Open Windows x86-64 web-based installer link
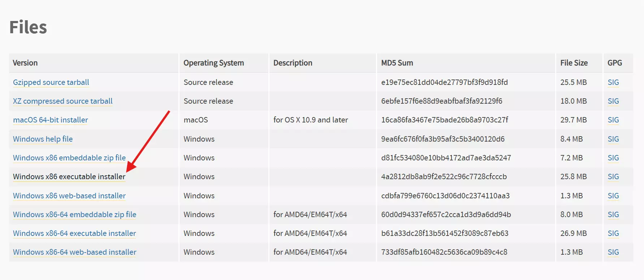 (x=74, y=252)
